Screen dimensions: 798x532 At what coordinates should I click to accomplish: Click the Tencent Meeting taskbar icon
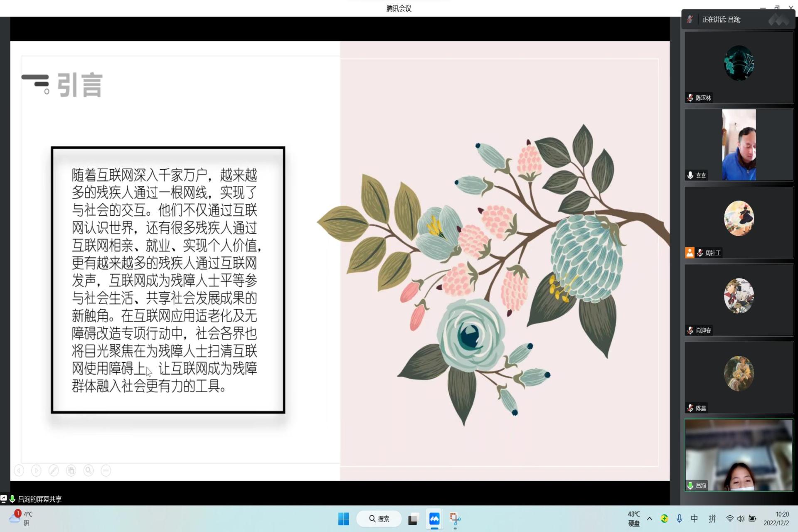click(434, 519)
